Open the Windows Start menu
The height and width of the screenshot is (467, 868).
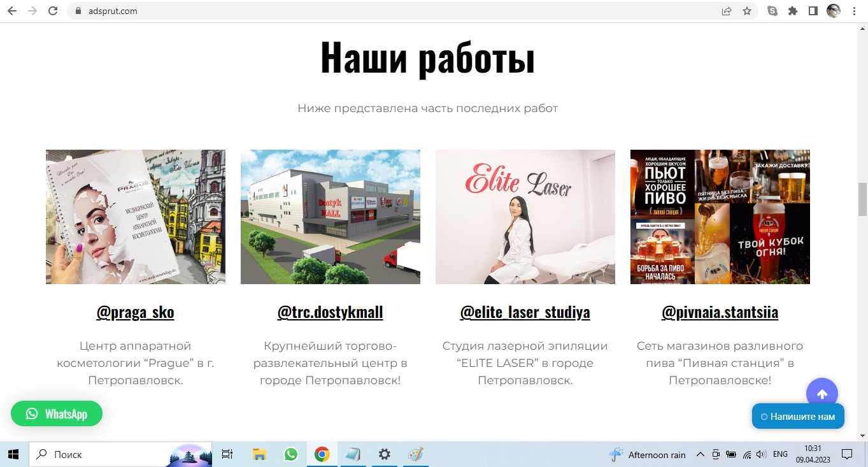tap(13, 454)
